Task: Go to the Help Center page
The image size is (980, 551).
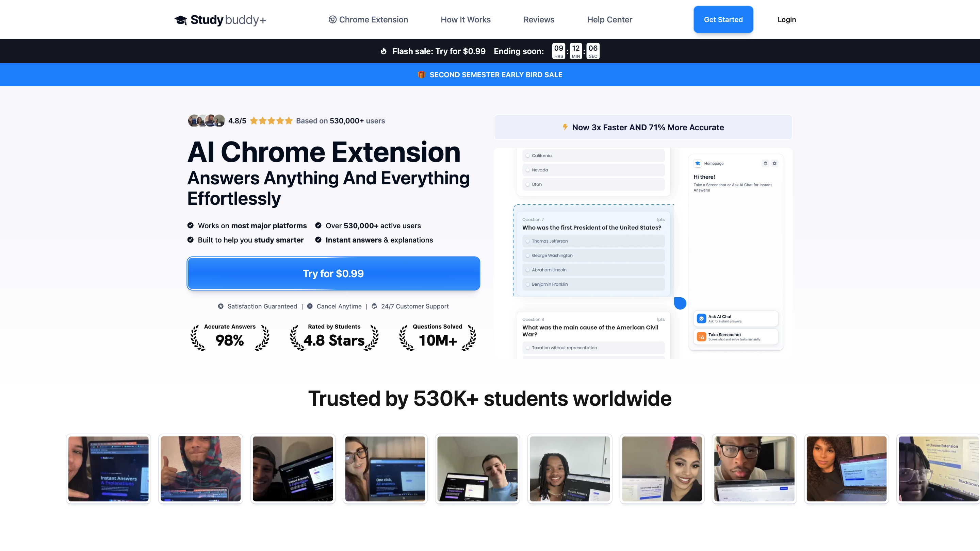Action: tap(609, 20)
